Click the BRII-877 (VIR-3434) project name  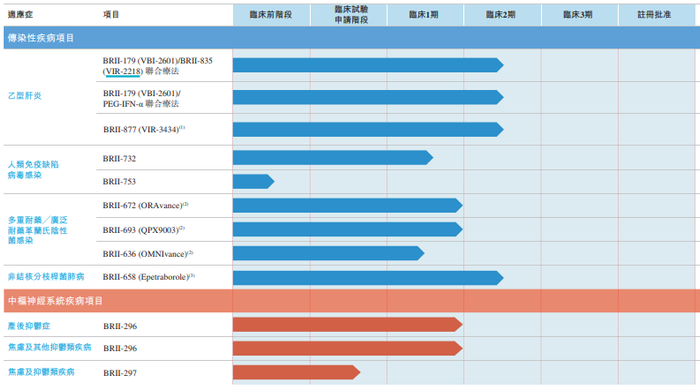pyautogui.click(x=144, y=129)
